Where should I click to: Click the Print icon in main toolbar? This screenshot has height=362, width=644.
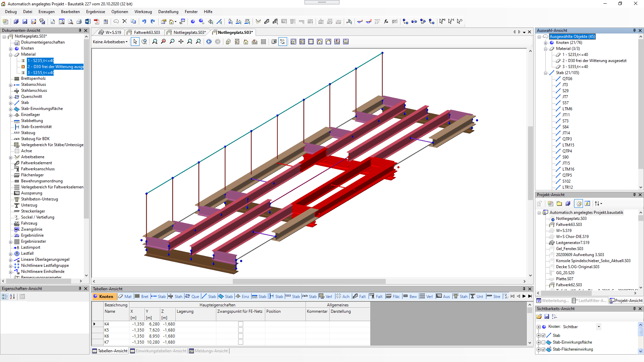pos(79,21)
